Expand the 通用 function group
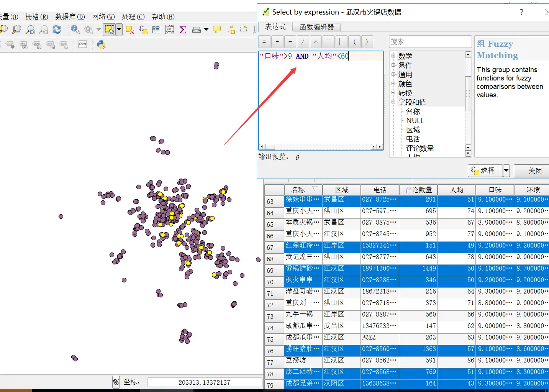This screenshot has width=549, height=392. click(x=393, y=74)
